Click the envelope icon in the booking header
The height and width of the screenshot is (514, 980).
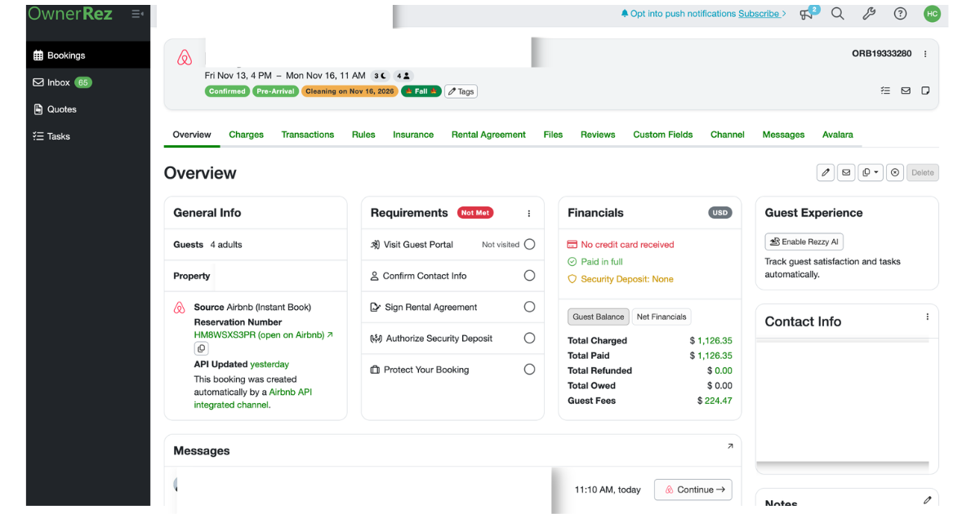click(x=906, y=91)
